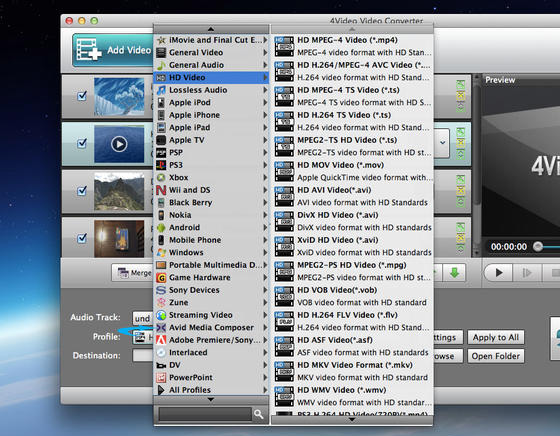Screen dimensions: 560x436
Task: Click the Avid Media Composer icon
Action: click(161, 327)
